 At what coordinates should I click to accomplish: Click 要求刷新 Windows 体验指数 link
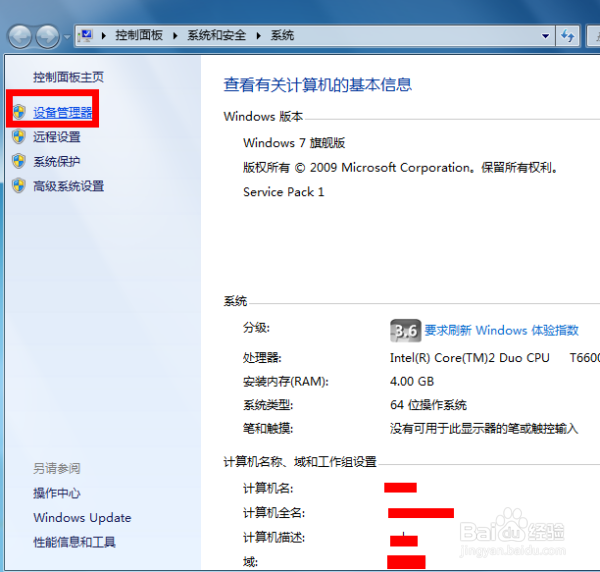point(501,330)
